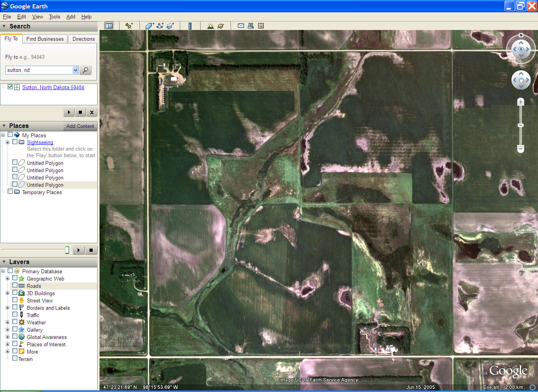The width and height of the screenshot is (538, 392).
Task: Uncheck the Sutton, North Dakota result checkbox
Action: [x=10, y=87]
